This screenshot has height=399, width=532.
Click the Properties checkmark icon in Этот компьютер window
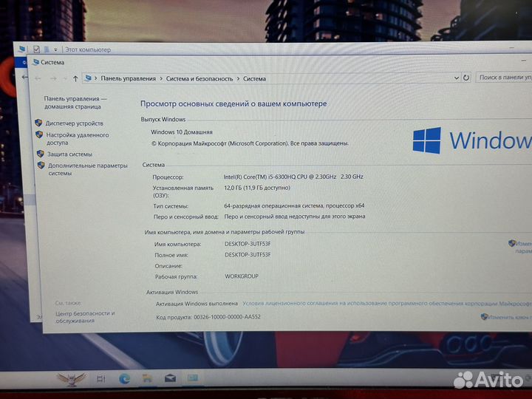36,50
